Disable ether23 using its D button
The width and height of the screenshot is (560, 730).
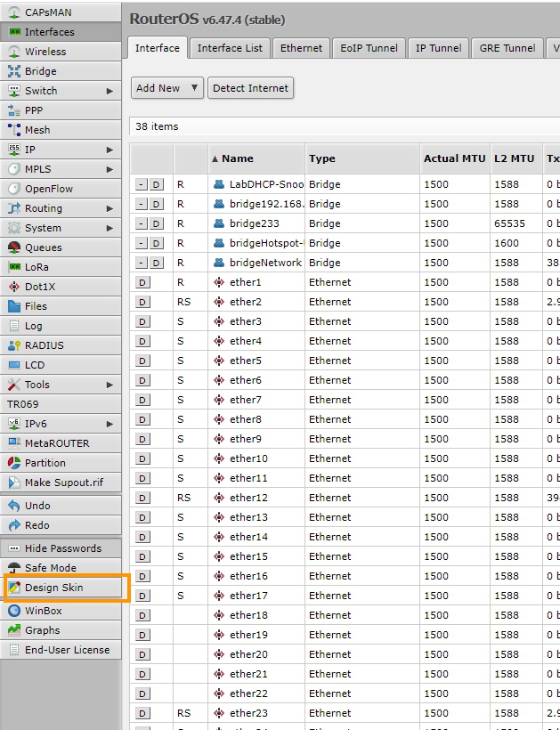click(142, 713)
